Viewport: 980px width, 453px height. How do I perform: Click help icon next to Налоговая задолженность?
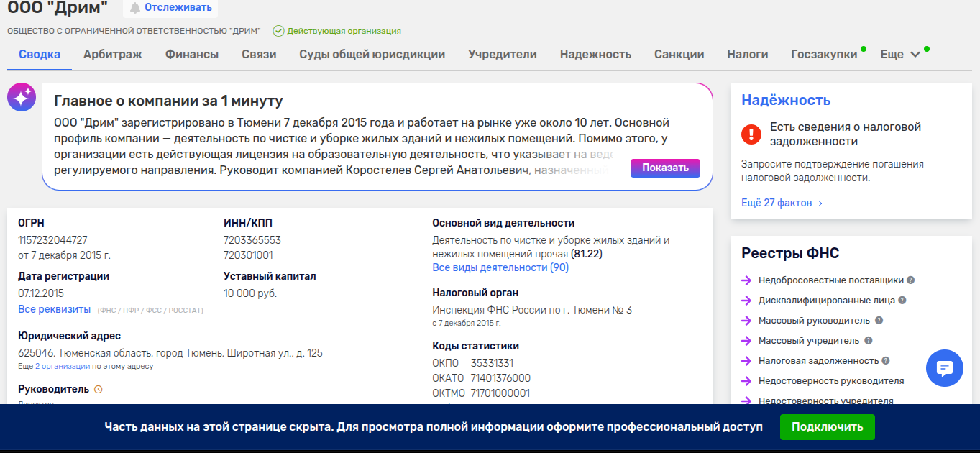[x=886, y=361]
